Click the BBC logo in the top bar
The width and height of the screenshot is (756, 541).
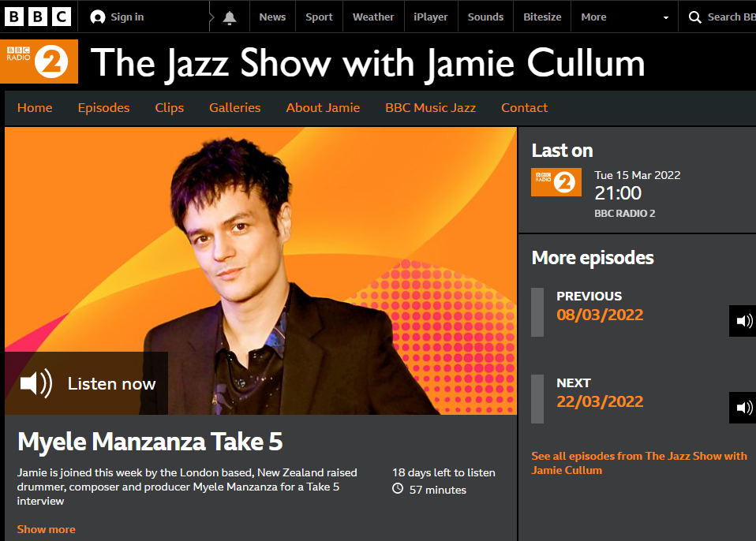click(38, 17)
